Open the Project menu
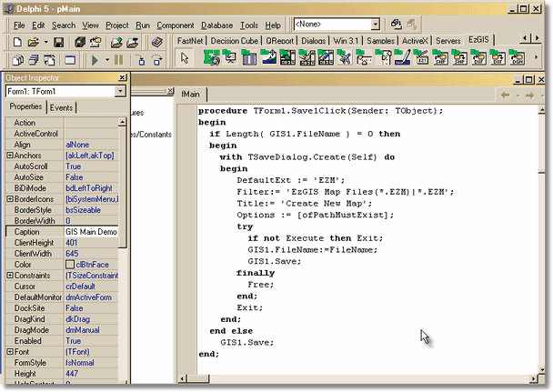Screen dimensions: 553x392 click(117, 25)
